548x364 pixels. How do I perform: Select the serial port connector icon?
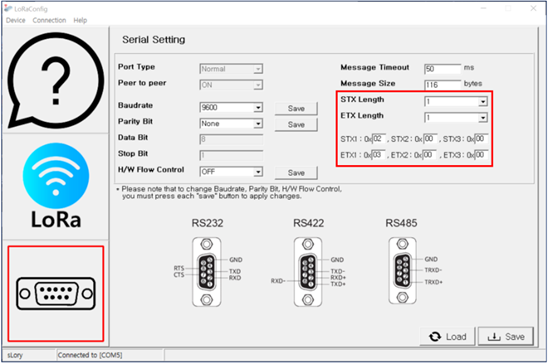[x=56, y=293]
